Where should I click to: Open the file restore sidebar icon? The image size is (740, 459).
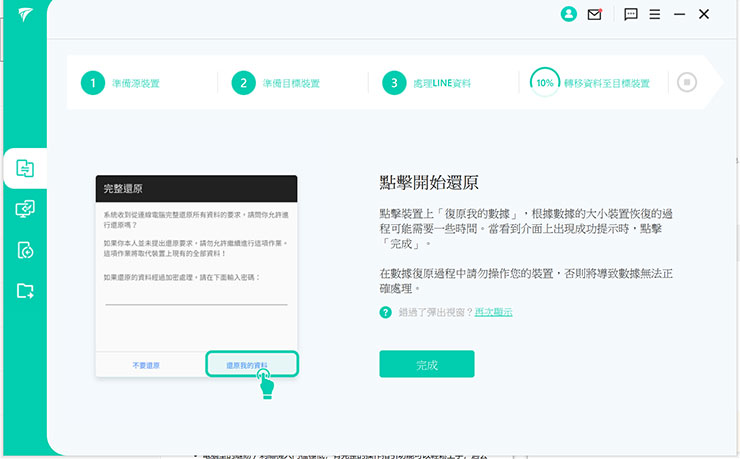click(x=25, y=250)
